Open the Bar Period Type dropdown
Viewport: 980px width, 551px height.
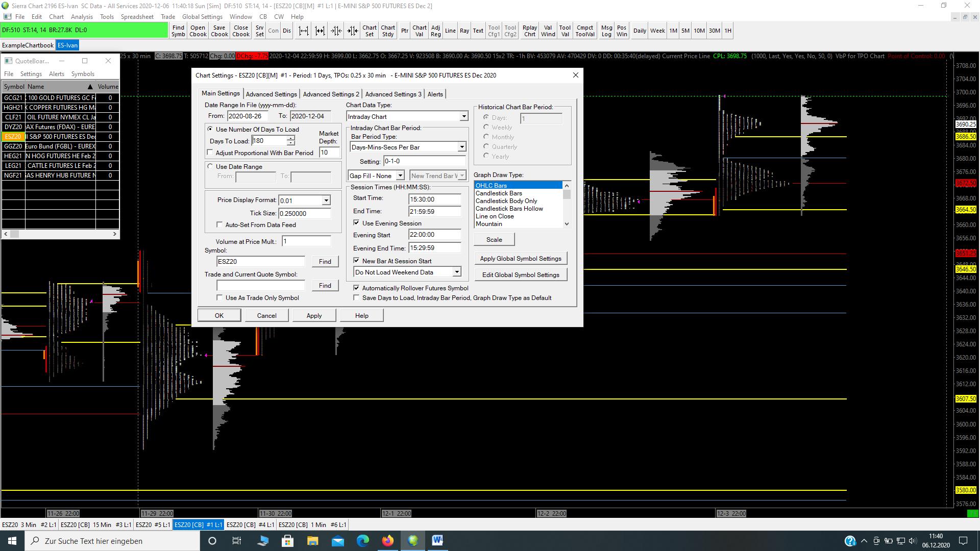click(461, 147)
